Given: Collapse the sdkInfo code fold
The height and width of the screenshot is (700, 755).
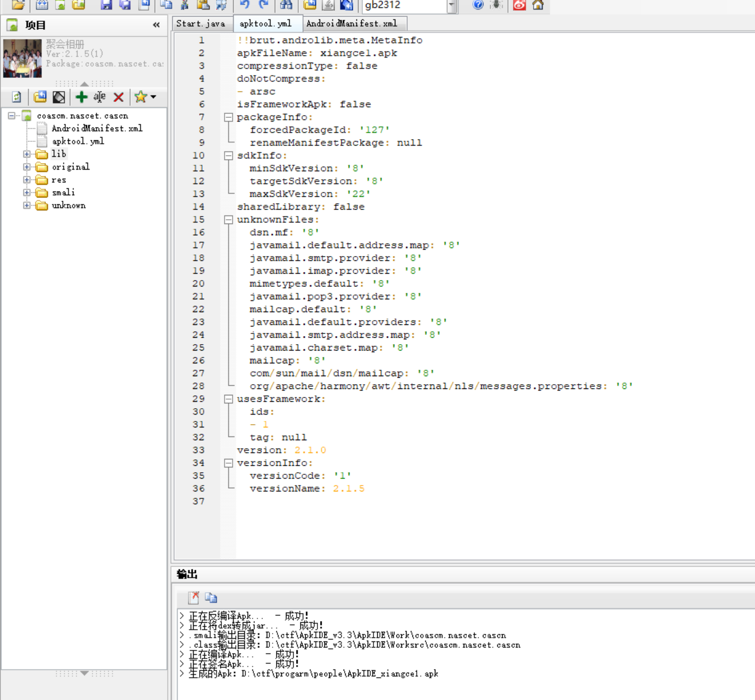Looking at the screenshot, I should pos(228,156).
